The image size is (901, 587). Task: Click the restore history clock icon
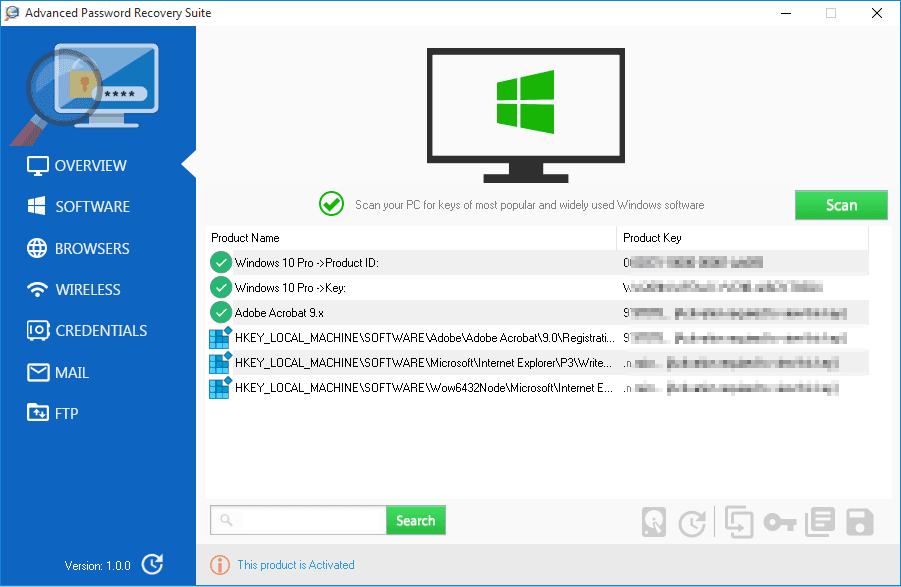coord(692,523)
